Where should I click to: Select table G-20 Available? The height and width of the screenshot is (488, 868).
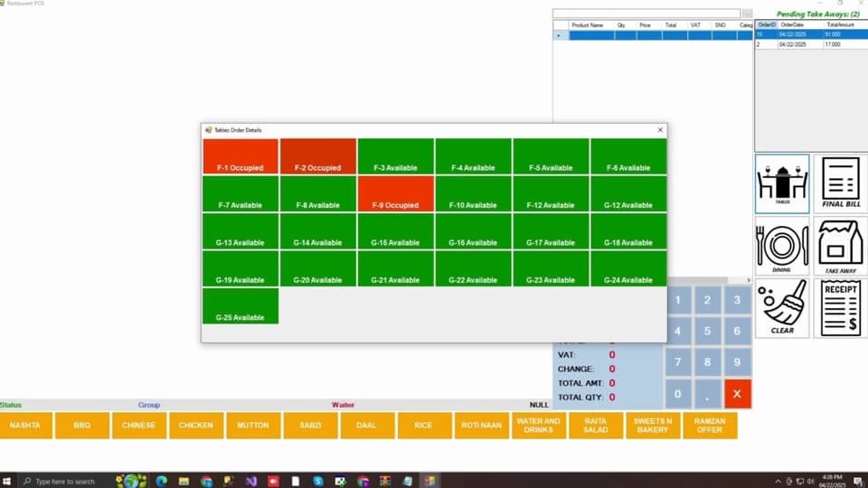pyautogui.click(x=317, y=269)
